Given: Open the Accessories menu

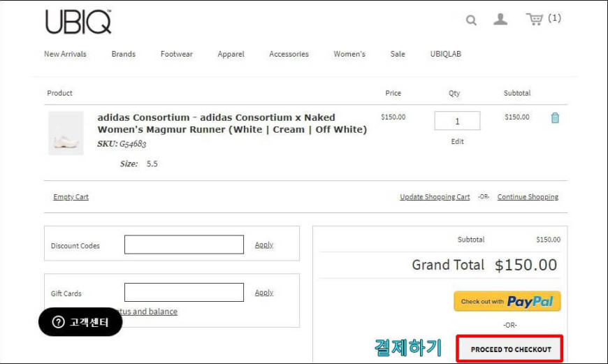Looking at the screenshot, I should (x=289, y=54).
